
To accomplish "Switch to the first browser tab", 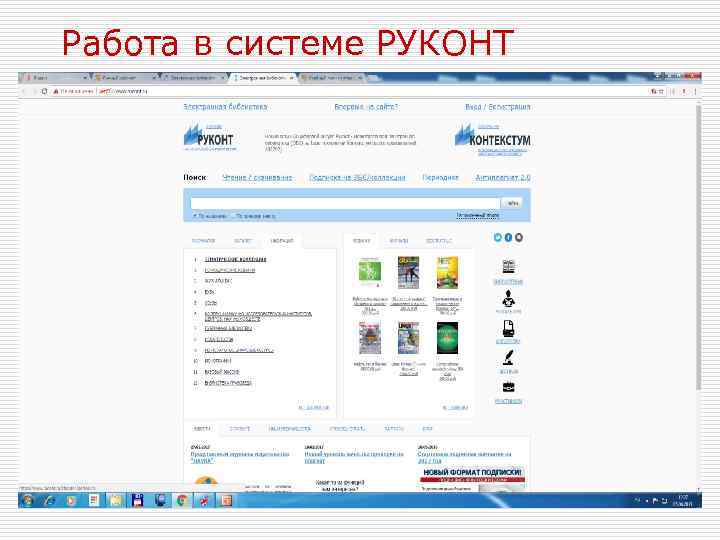I will click(x=54, y=78).
